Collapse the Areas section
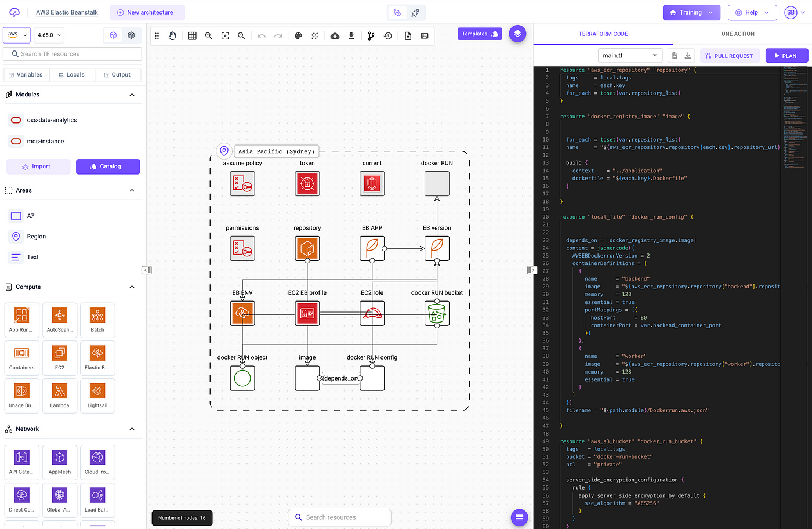 [x=132, y=190]
